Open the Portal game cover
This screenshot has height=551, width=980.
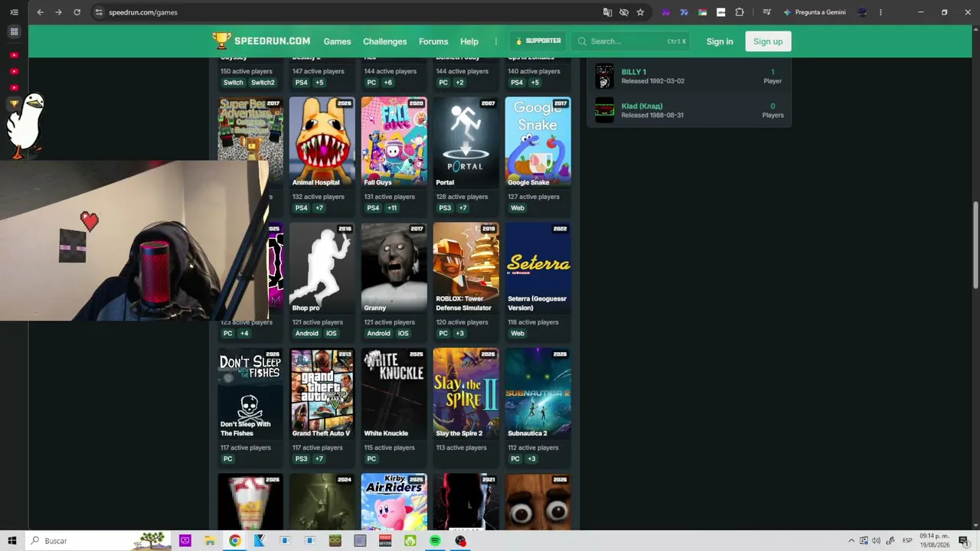pyautogui.click(x=465, y=142)
